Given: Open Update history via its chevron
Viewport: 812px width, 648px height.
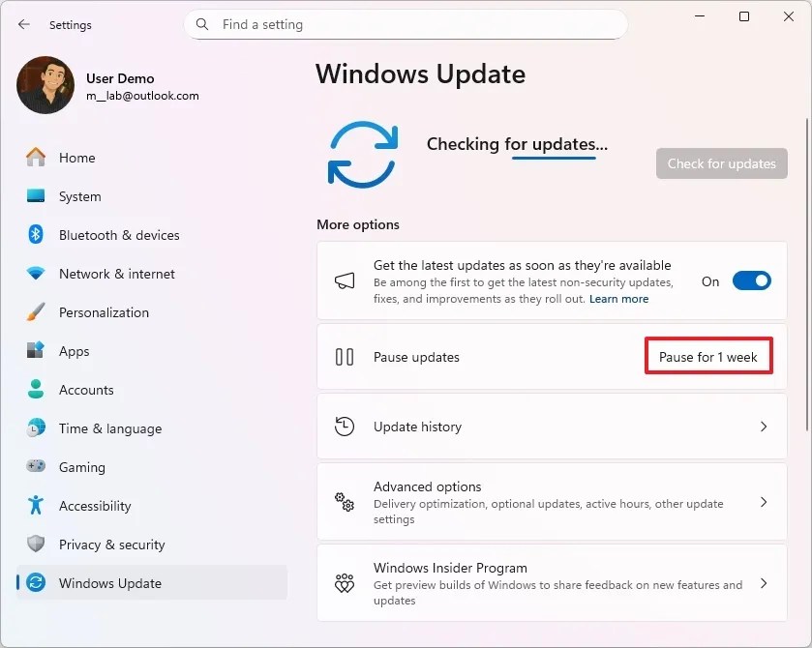Looking at the screenshot, I should [x=764, y=427].
